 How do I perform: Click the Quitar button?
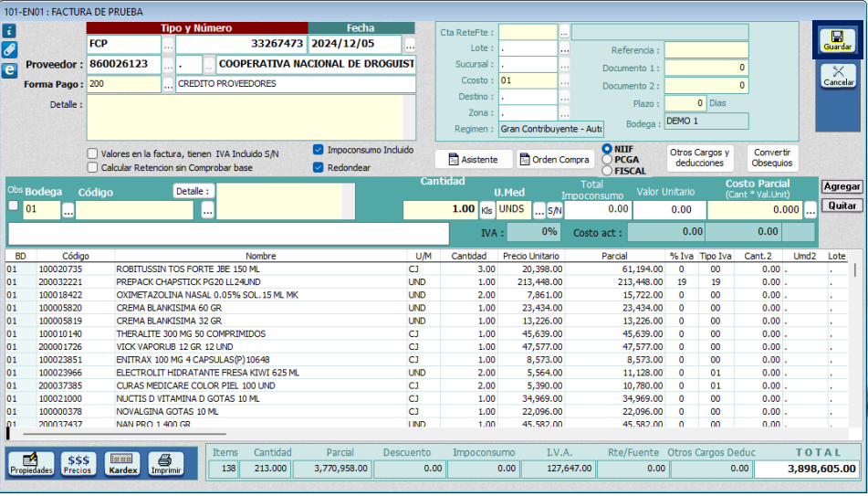842,206
